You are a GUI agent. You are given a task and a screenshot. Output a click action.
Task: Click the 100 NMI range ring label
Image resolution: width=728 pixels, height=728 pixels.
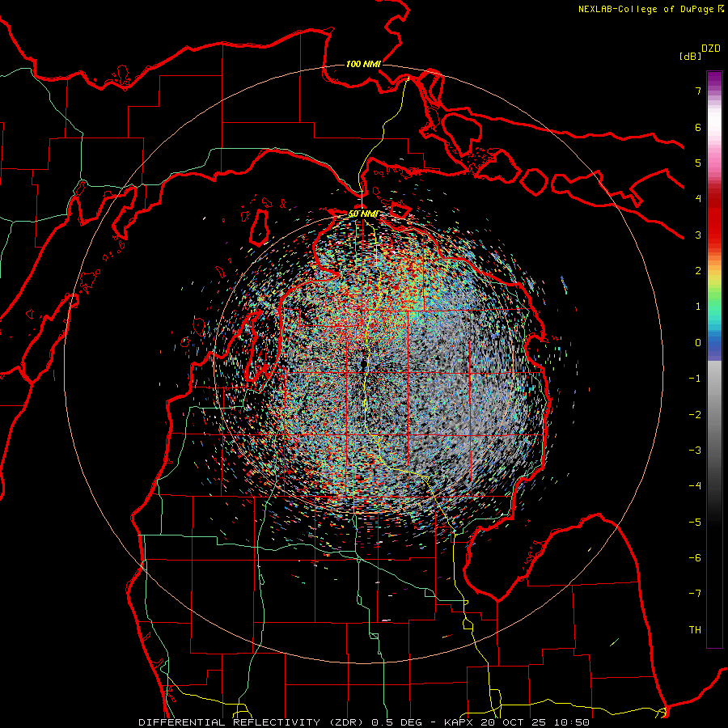tap(363, 64)
